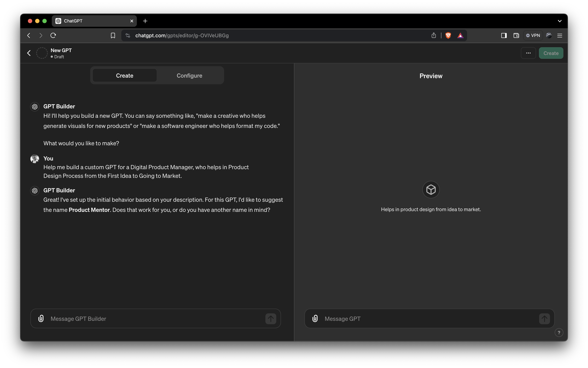Click the Message GPT Builder text field

click(156, 319)
